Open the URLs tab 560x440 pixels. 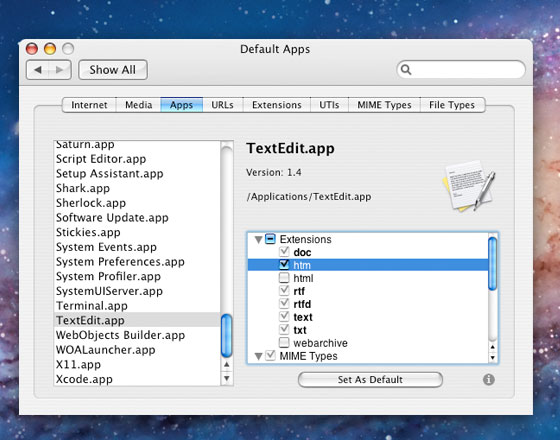(x=222, y=105)
